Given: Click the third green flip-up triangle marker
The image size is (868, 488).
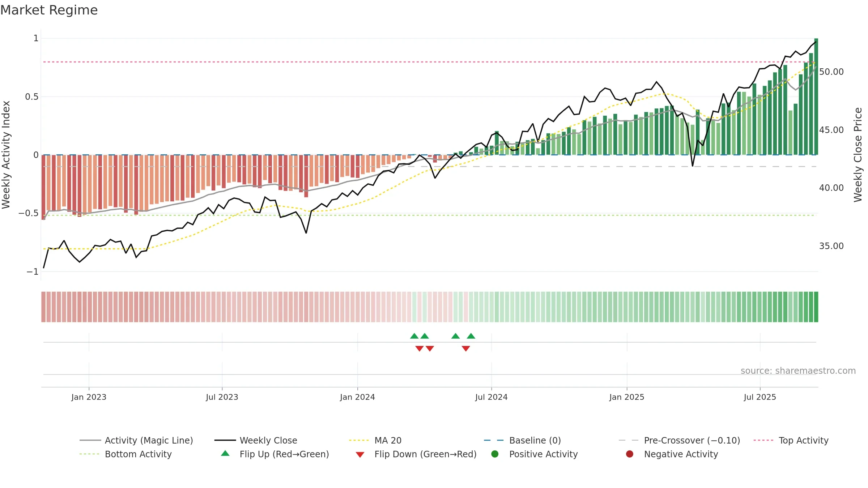Looking at the screenshot, I should tap(456, 336).
